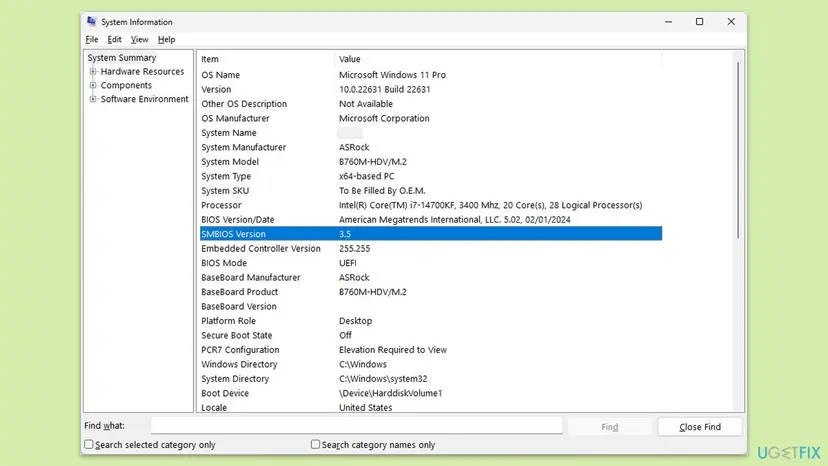This screenshot has height=466, width=828.
Task: Select the System Type row
Action: coord(431,176)
